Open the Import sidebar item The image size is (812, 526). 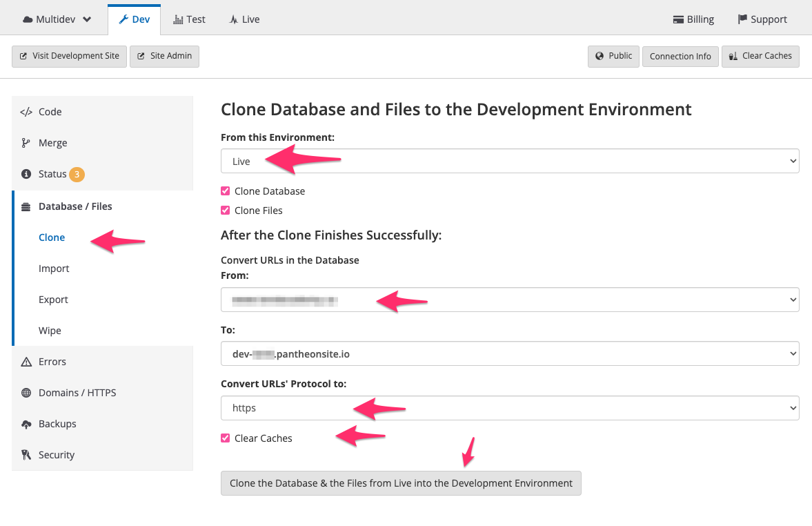[x=54, y=269]
